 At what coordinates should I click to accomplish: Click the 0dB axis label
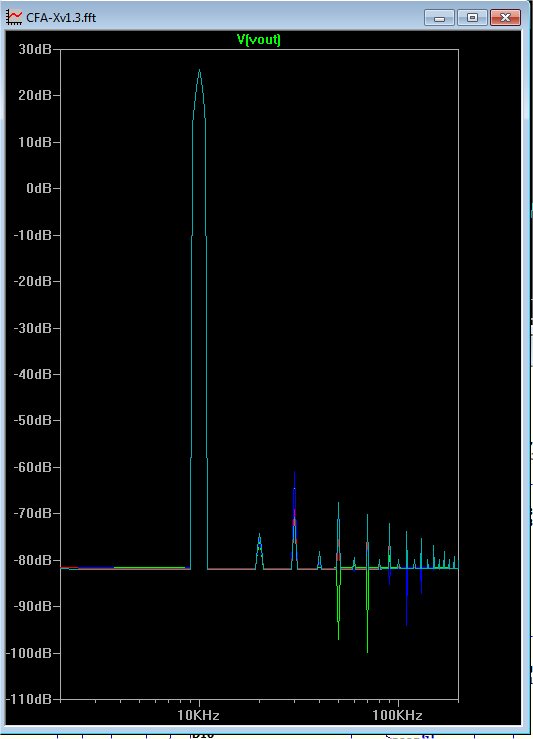tap(39, 188)
